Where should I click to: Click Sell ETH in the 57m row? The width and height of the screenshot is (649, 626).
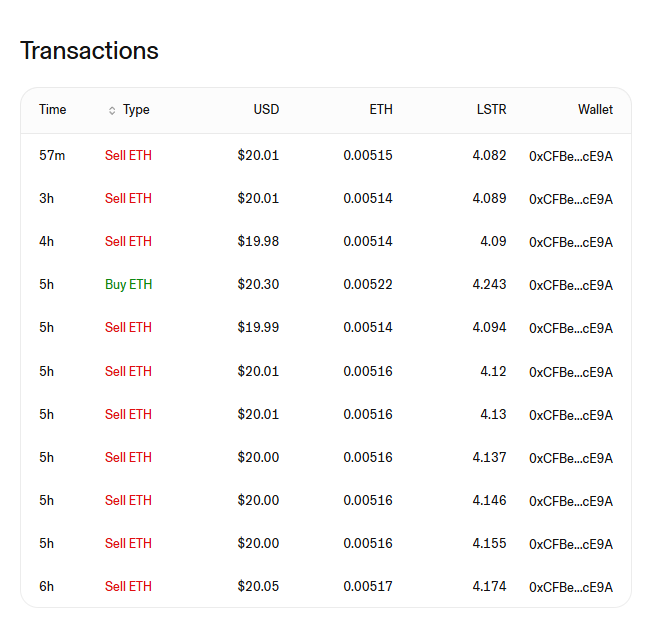tap(129, 156)
